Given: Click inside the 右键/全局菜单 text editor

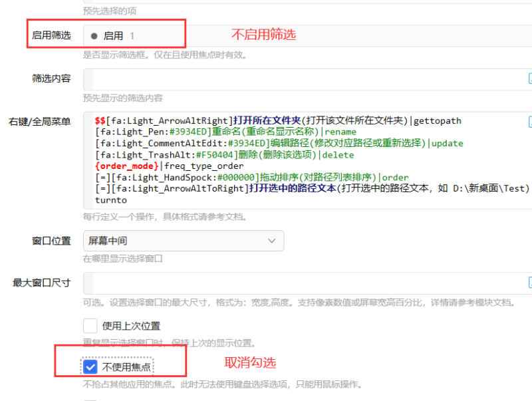Looking at the screenshot, I should point(307,160).
